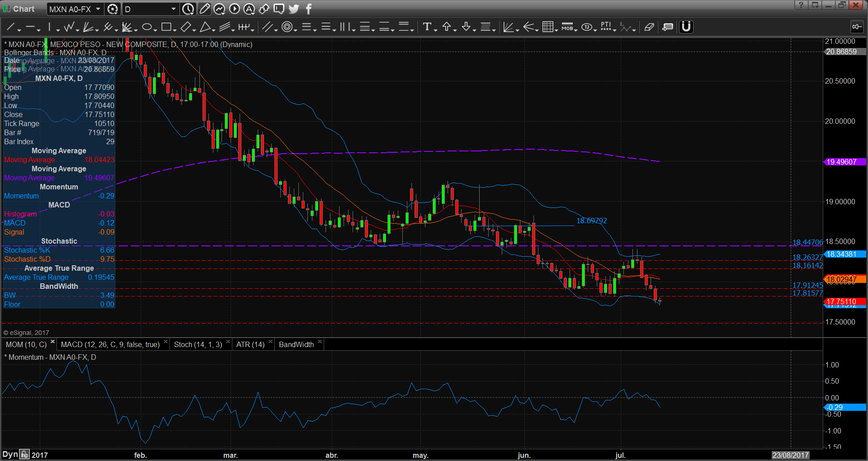Select the rectangle drawing tool
This screenshot has height=461, width=868.
pos(166,27)
